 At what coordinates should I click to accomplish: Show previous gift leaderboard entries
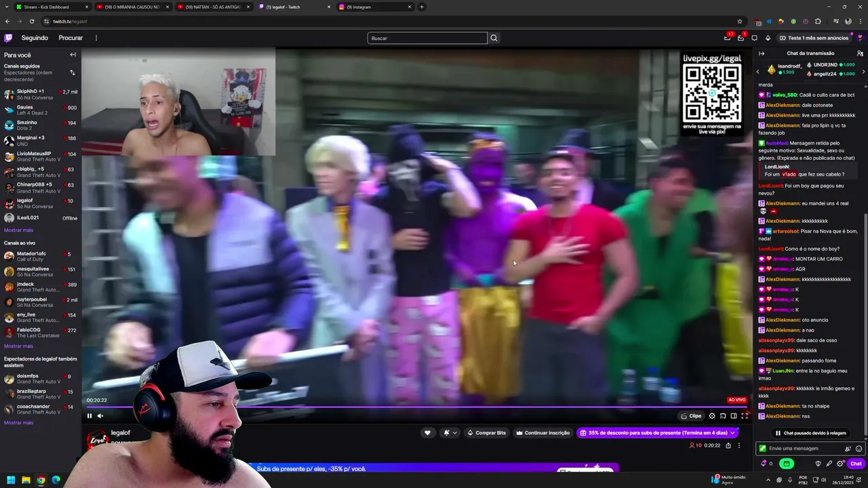[758, 71]
